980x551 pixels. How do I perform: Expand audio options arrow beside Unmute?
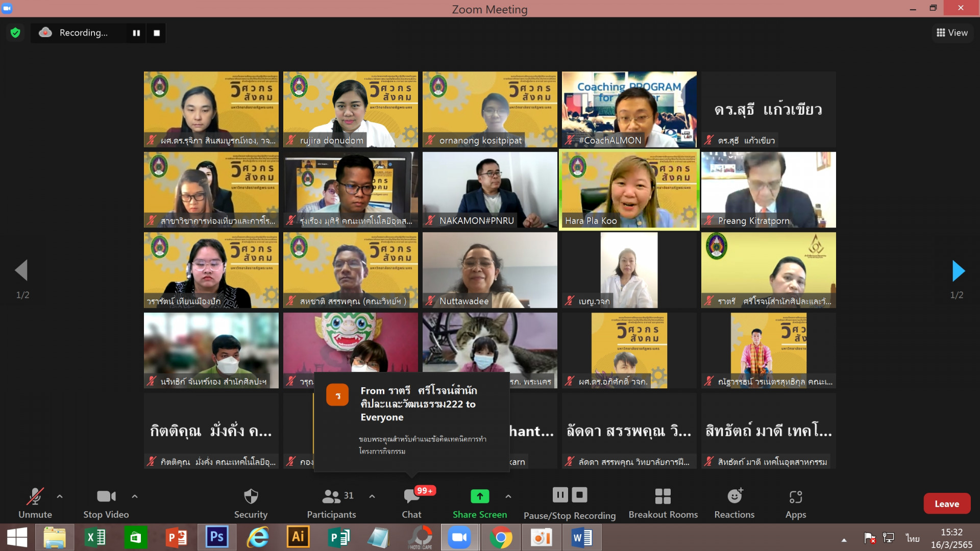60,496
